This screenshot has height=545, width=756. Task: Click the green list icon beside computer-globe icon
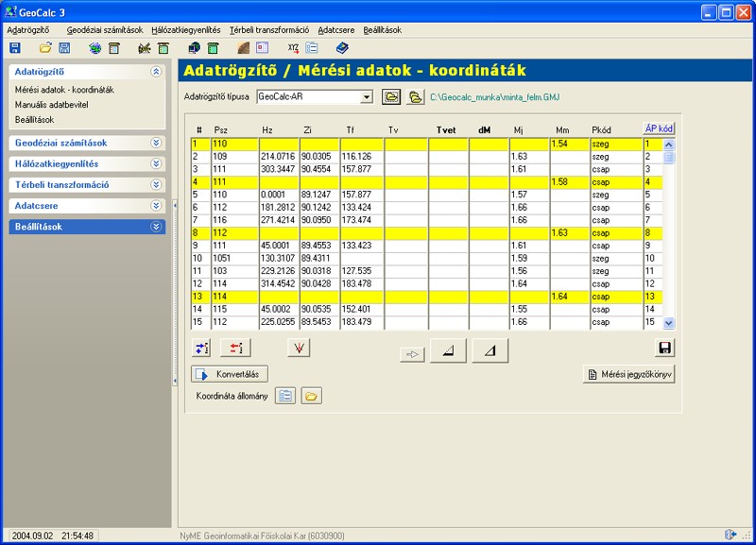coord(214,48)
